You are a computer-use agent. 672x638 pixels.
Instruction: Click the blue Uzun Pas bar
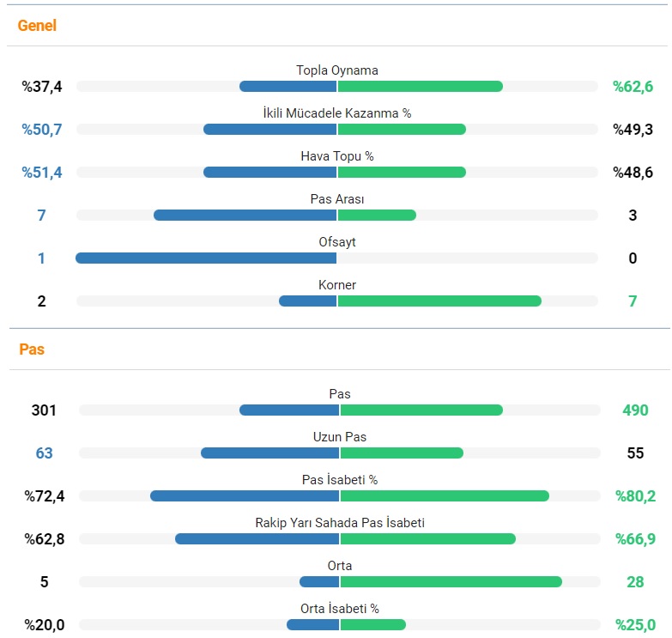point(269,453)
